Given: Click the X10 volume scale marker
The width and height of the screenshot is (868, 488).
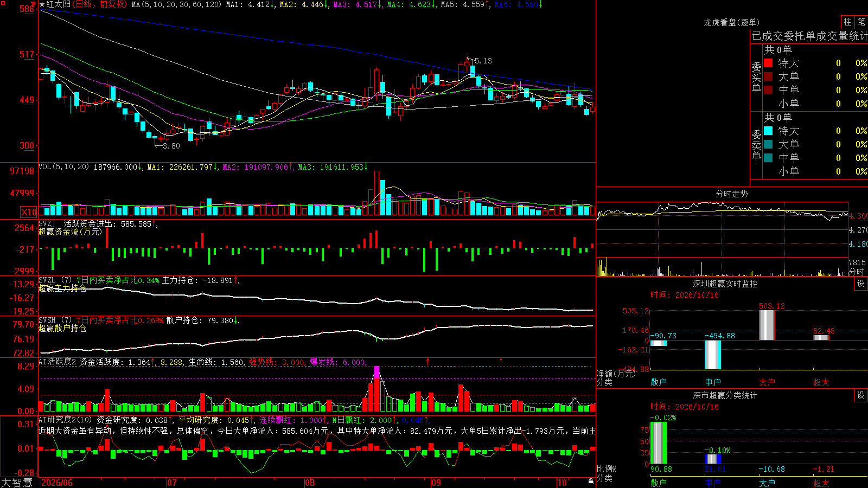Looking at the screenshot, I should point(29,212).
